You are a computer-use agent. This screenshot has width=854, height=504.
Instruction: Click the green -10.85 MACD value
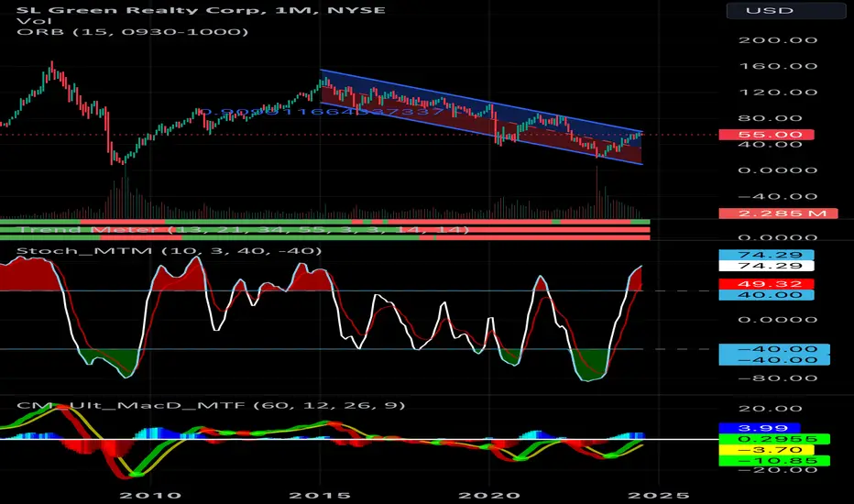click(x=774, y=461)
